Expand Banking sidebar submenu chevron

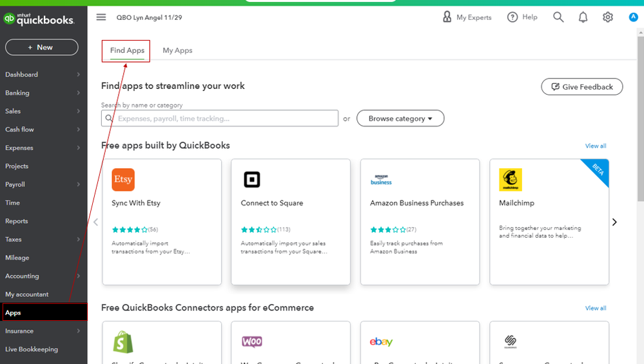point(78,93)
